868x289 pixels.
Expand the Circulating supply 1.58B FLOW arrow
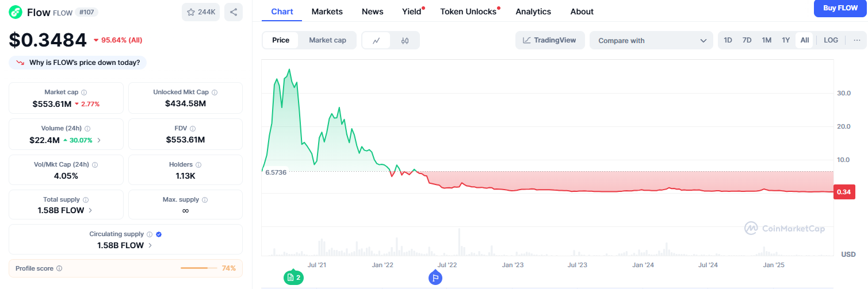click(x=150, y=245)
